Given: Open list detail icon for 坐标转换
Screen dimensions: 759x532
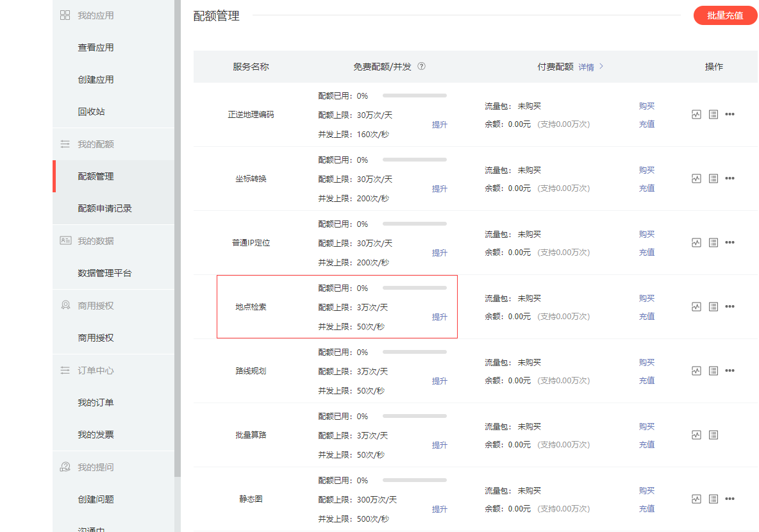Looking at the screenshot, I should (713, 179).
